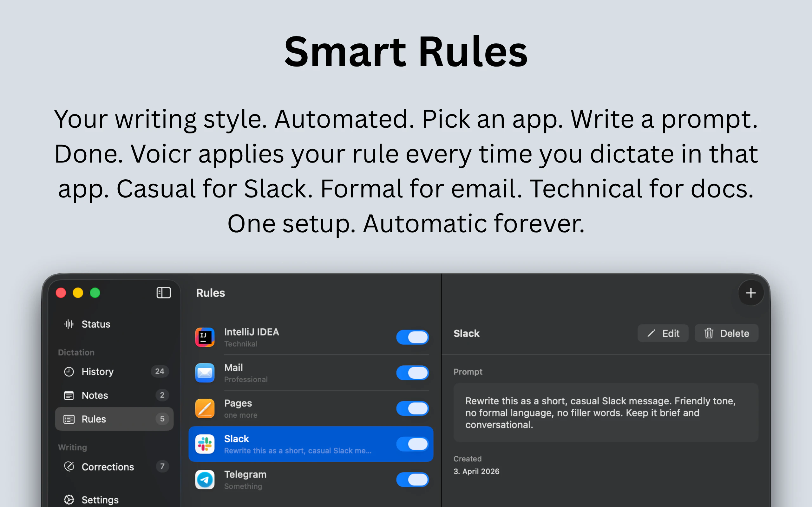The height and width of the screenshot is (507, 812).
Task: Click the Telegram app icon
Action: [205, 479]
